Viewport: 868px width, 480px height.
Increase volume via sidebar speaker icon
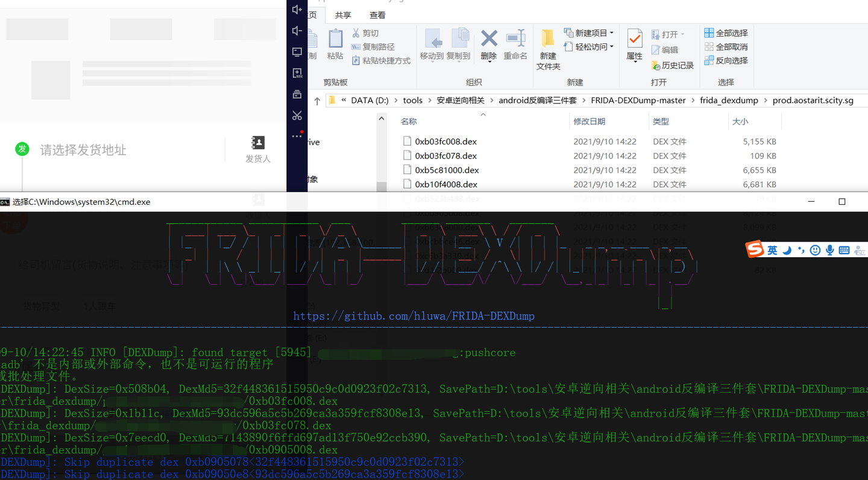pyautogui.click(x=297, y=9)
